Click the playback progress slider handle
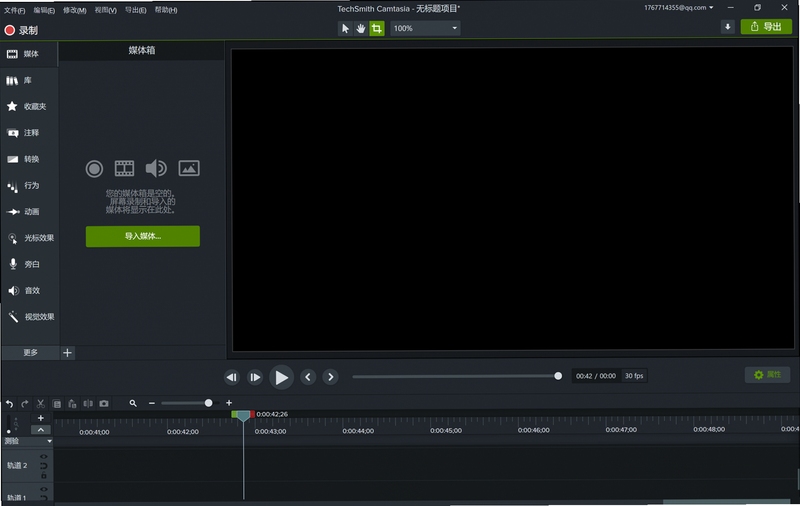This screenshot has width=800, height=506. tap(558, 376)
